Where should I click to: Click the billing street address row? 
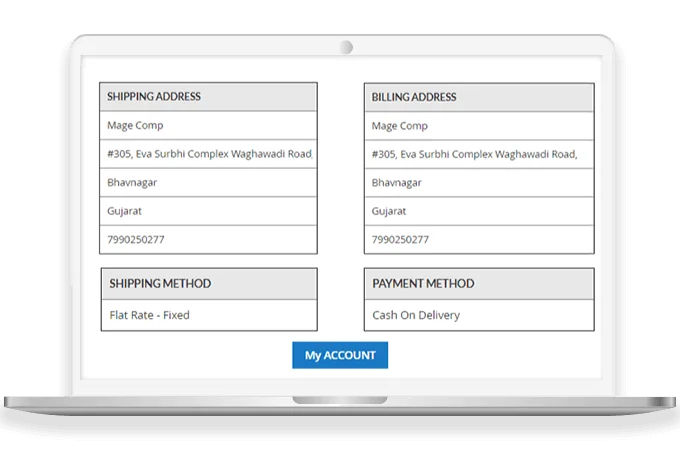[478, 154]
